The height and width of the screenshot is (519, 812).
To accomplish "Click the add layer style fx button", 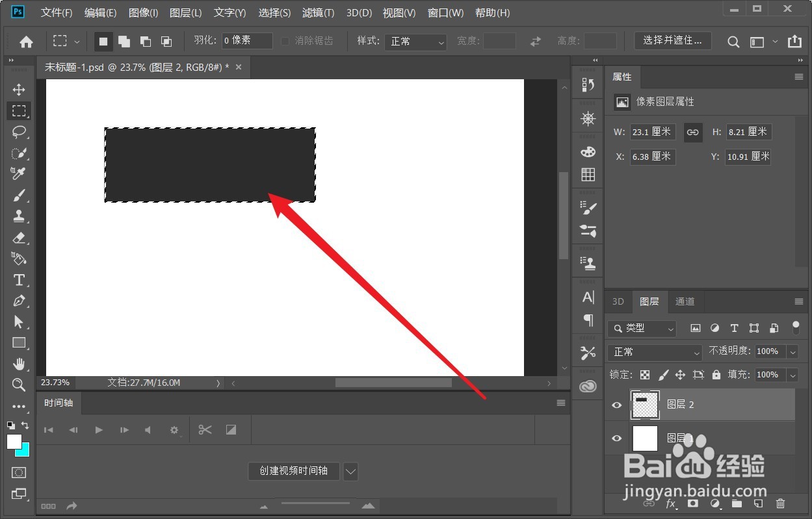I will (671, 503).
